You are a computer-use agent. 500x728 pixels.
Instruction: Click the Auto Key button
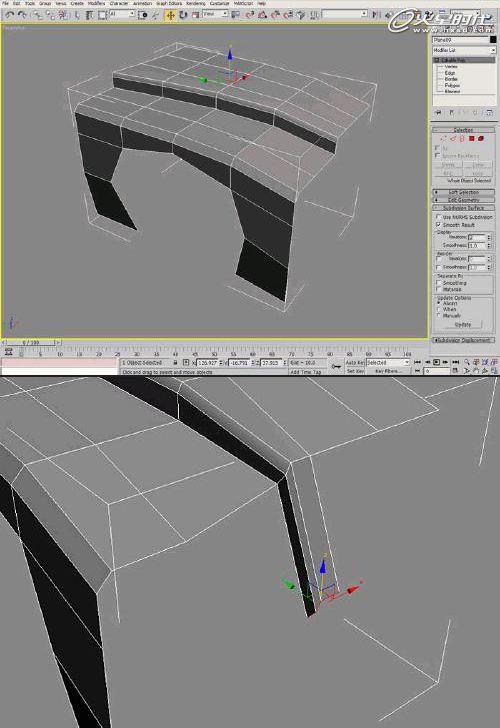pyautogui.click(x=355, y=362)
